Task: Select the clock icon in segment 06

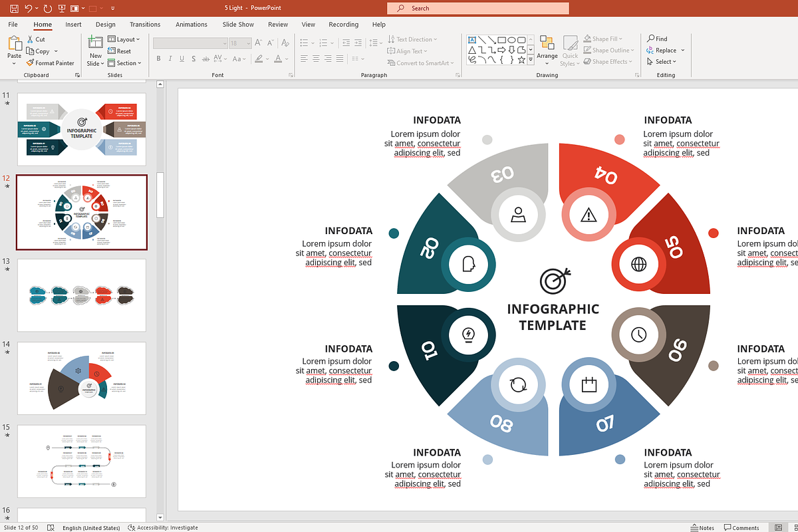Action: 638,334
